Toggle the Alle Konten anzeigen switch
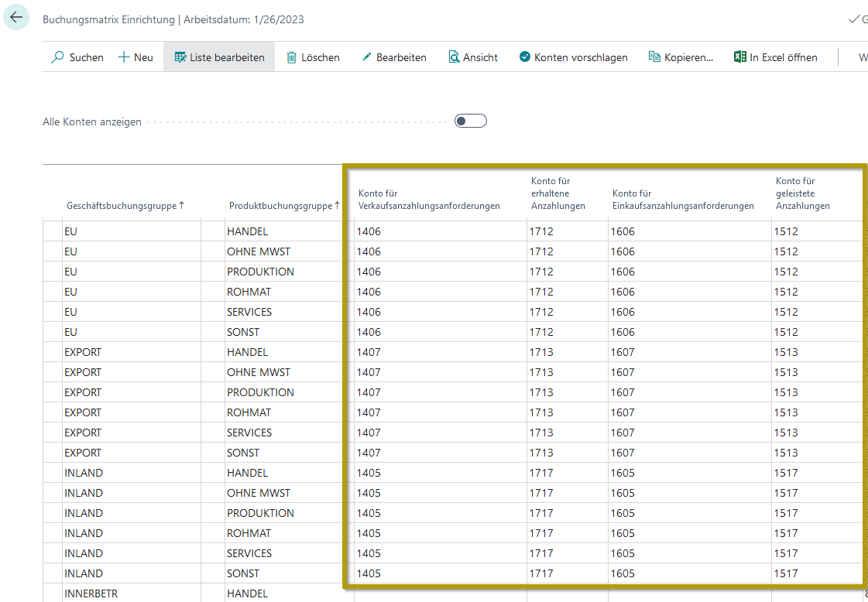This screenshot has width=868, height=602. point(470,121)
